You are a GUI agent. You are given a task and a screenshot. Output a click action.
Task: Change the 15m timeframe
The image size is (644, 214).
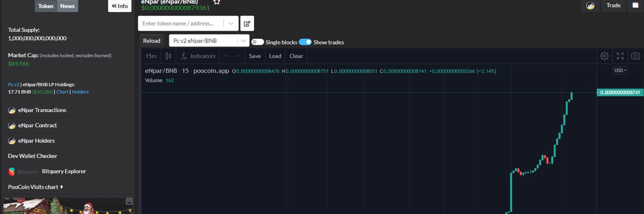click(x=151, y=56)
